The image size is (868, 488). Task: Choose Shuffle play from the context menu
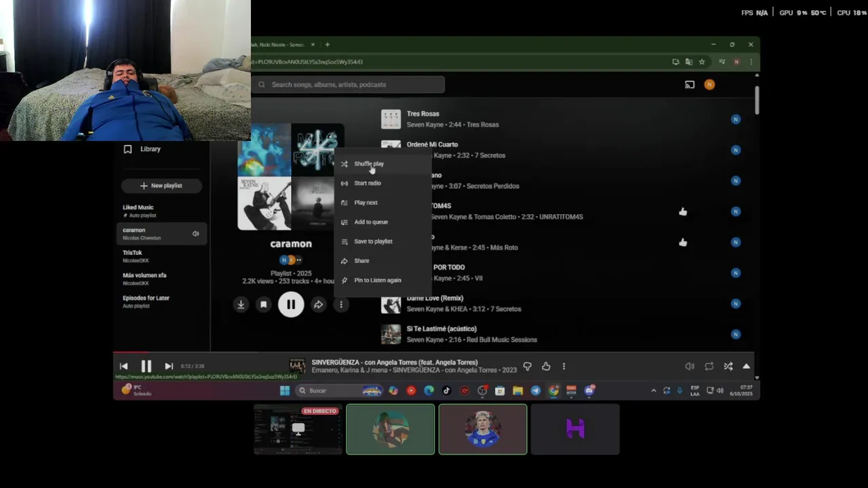pyautogui.click(x=382, y=163)
